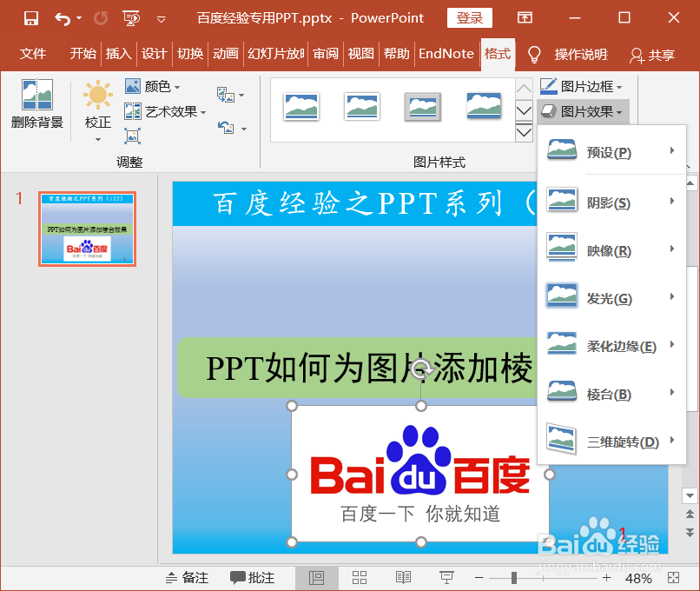Switch to the 设计 ribbon tab
700x591 pixels.
[x=154, y=54]
